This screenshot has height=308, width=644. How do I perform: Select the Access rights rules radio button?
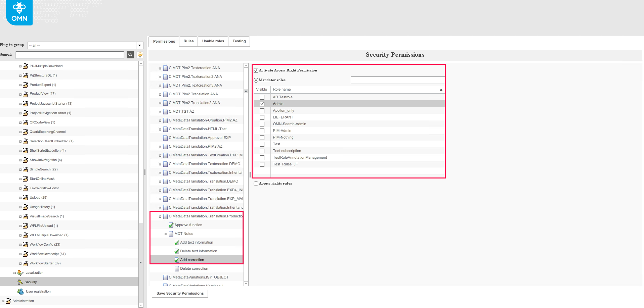(256, 183)
